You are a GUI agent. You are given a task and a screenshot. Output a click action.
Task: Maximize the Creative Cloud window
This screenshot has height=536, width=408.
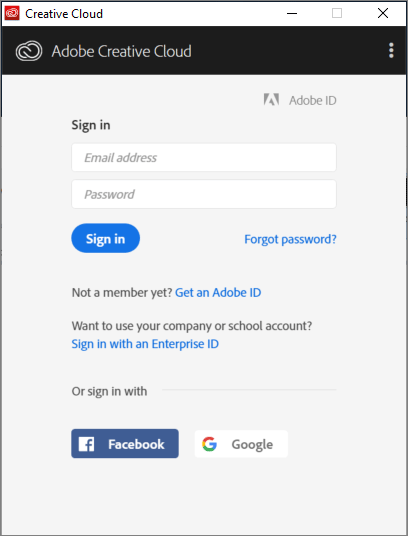337,13
